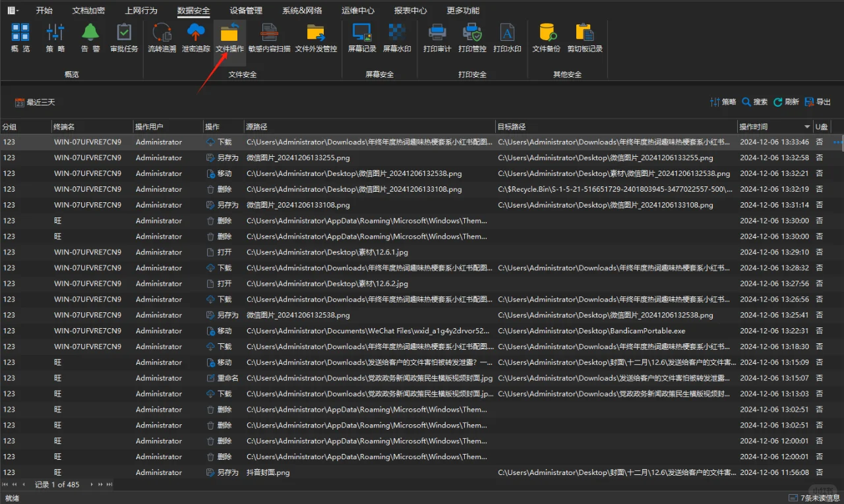Switch to the 运维中心 tab

point(358,11)
